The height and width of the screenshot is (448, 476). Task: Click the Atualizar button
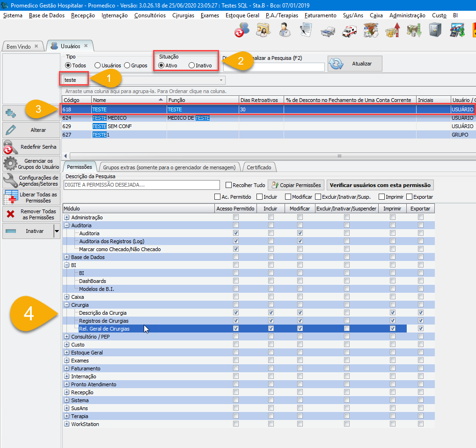355,64
